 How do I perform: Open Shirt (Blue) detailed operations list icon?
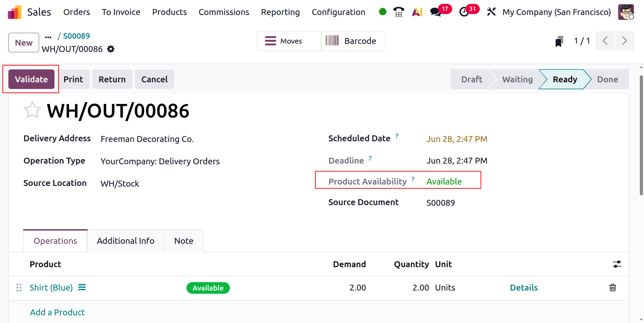82,287
